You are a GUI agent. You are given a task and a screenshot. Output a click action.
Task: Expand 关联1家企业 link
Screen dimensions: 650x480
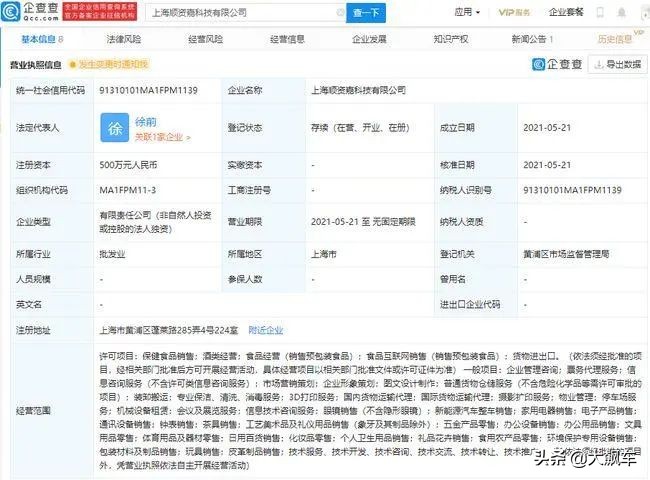[162, 137]
